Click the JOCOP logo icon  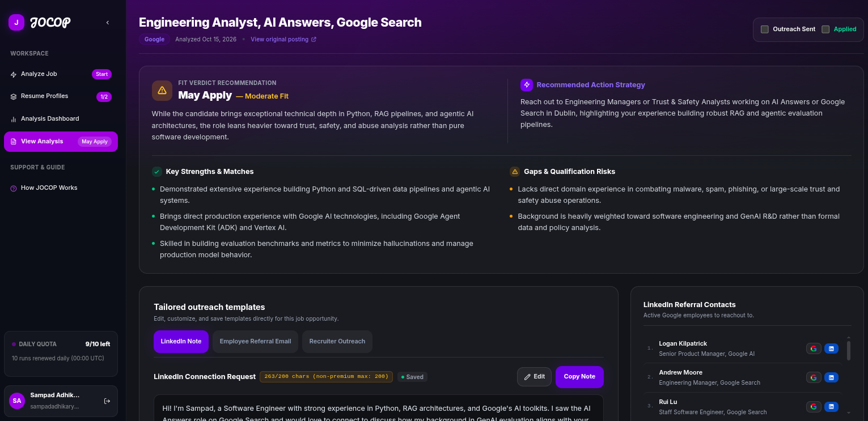point(16,23)
